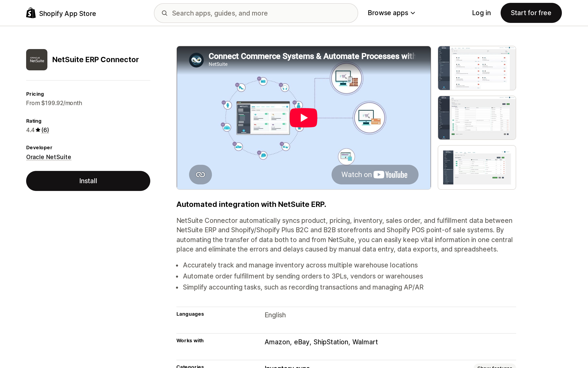Click the Browse apps chevron arrow

click(x=413, y=13)
